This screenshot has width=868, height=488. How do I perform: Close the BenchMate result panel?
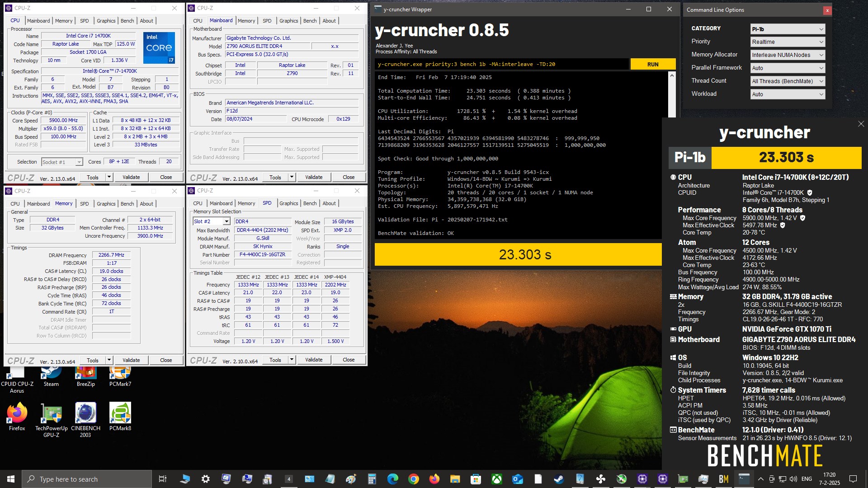[861, 124]
